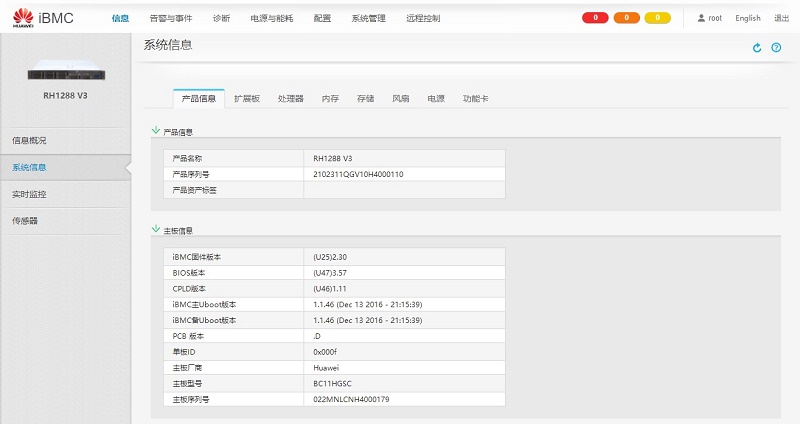Click the Huawei iBMC logo
800x424 pixels.
43,18
